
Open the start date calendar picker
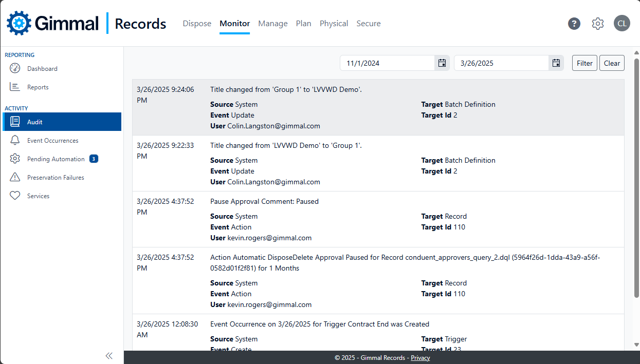[x=442, y=63]
